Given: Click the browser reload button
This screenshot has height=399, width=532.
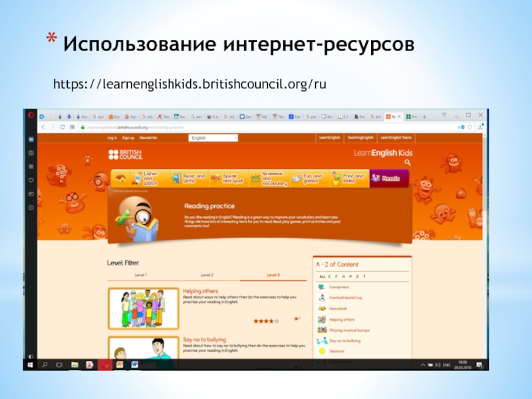Looking at the screenshot, I should [x=63, y=126].
